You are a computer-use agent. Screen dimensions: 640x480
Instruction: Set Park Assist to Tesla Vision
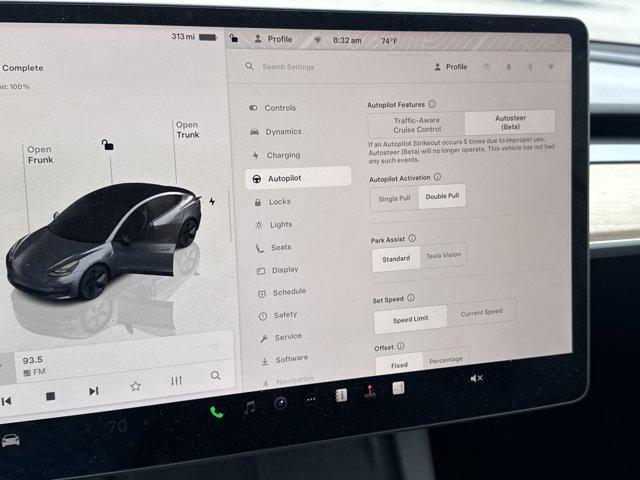pos(444,256)
